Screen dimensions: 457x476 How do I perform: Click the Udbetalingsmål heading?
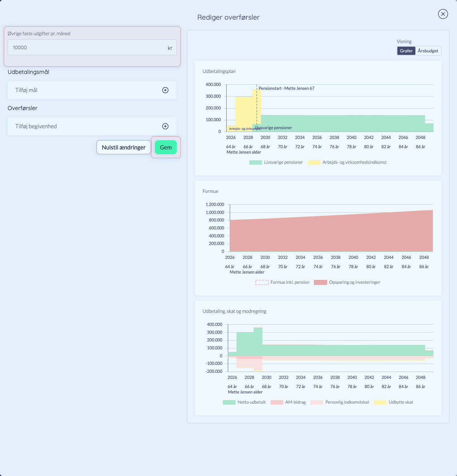click(x=28, y=72)
